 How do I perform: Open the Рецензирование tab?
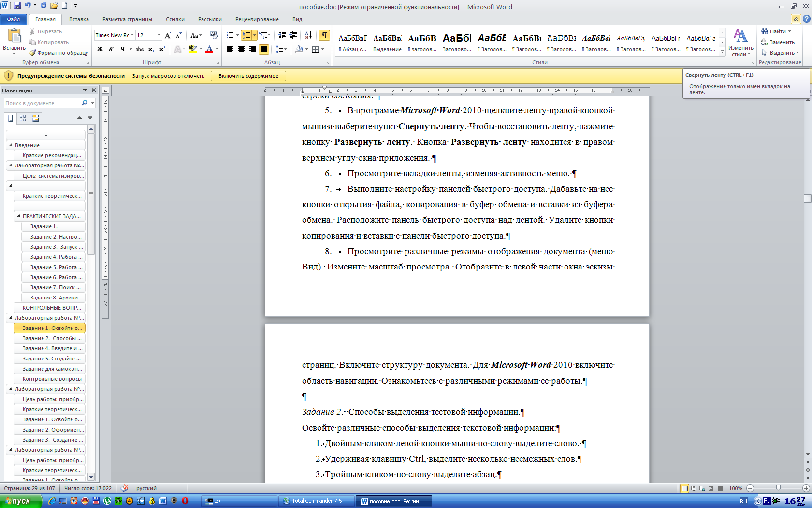pos(257,19)
